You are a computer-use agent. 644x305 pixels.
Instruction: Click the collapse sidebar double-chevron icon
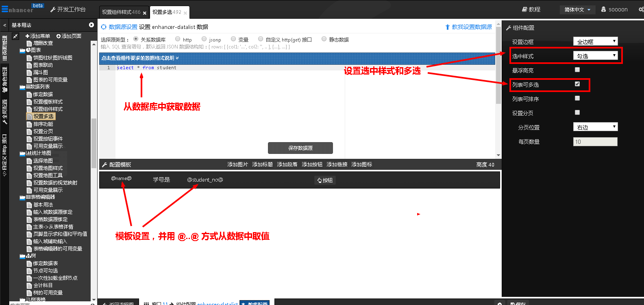pyautogui.click(x=4, y=25)
